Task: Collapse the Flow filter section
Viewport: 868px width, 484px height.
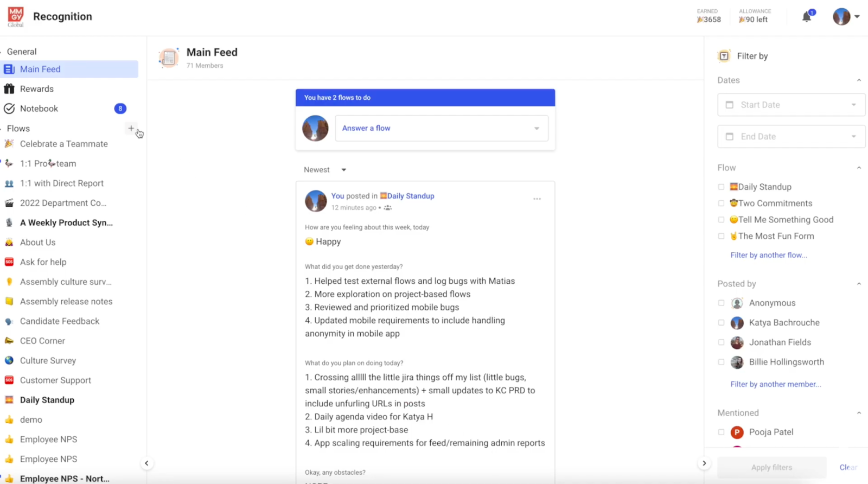Action: [859, 167]
